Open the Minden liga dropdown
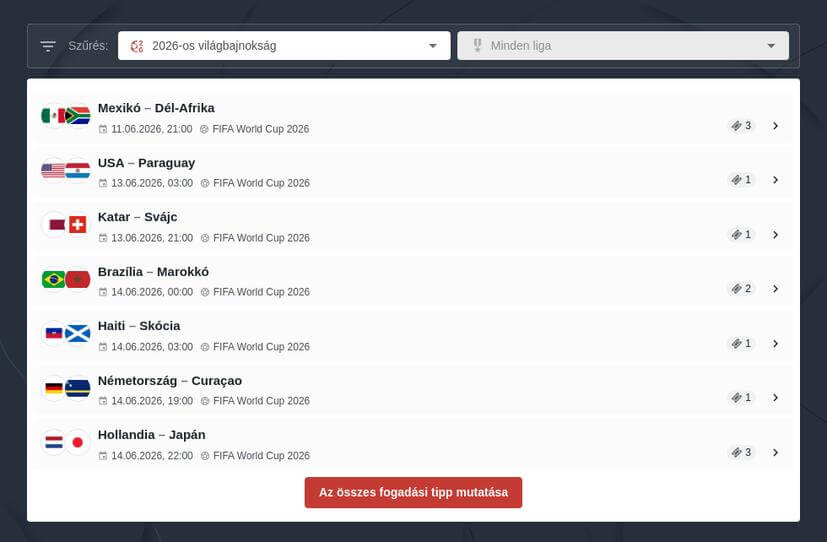Viewport: 827px width, 542px height. tap(622, 46)
